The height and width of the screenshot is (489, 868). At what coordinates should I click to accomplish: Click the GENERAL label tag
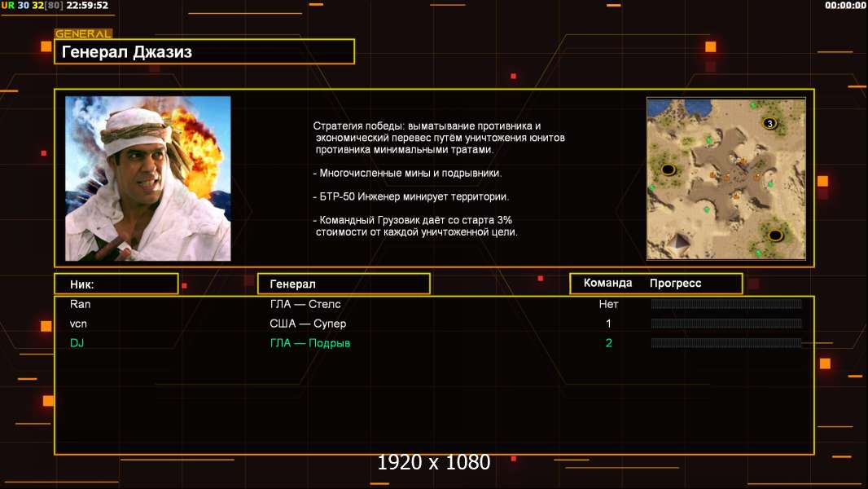tap(83, 33)
